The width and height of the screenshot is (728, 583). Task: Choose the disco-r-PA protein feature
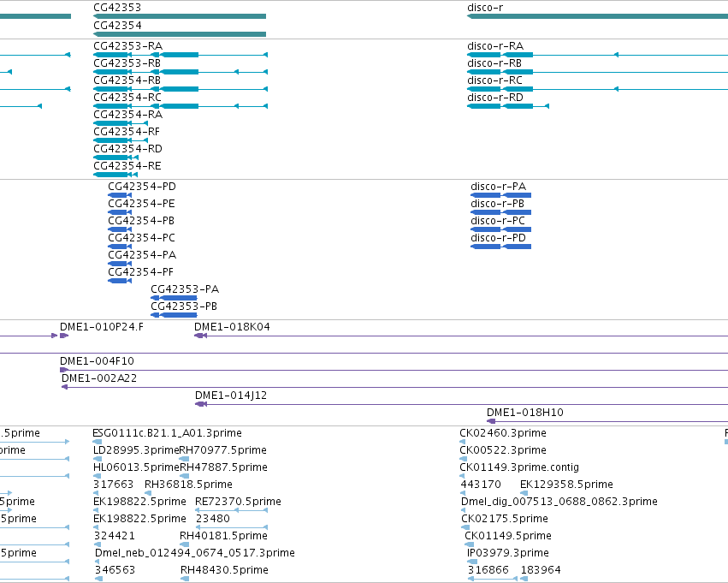tap(501, 195)
